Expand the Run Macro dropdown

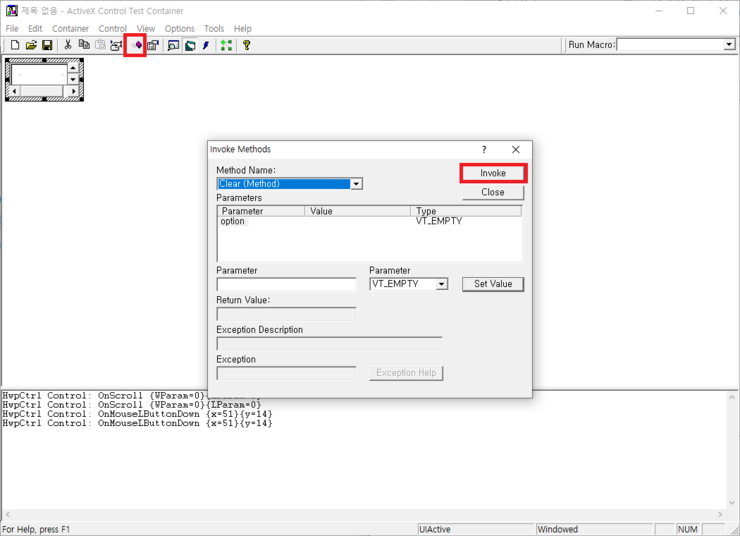coord(729,45)
